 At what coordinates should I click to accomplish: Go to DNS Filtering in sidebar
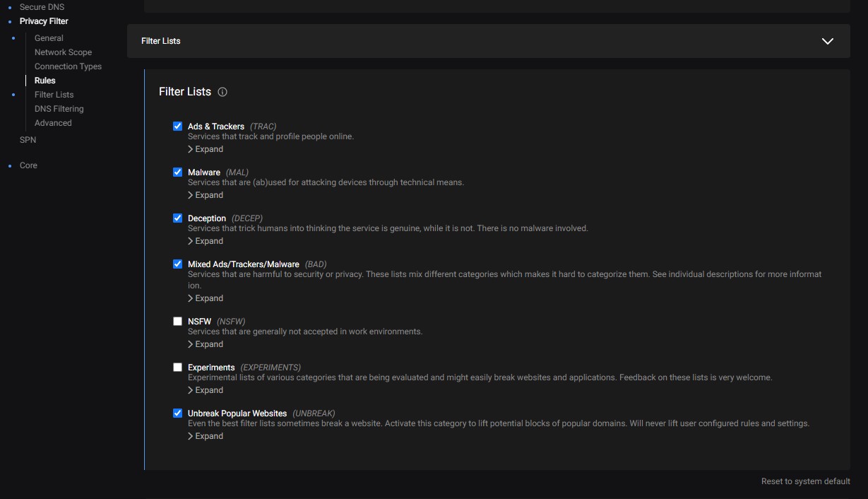[59, 109]
